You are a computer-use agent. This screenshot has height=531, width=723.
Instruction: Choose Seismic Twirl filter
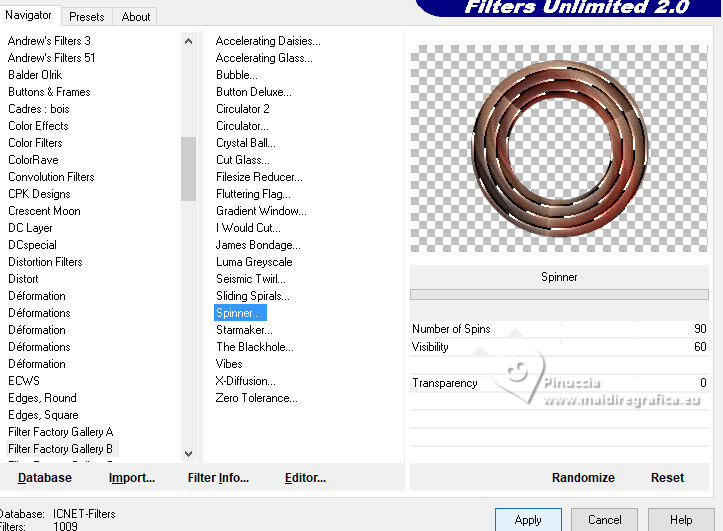click(x=251, y=279)
